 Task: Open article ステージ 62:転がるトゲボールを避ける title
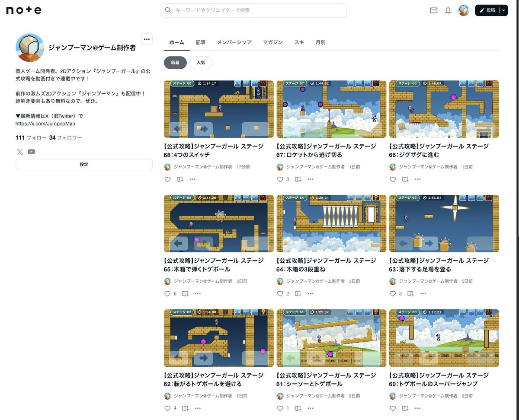[214, 379]
